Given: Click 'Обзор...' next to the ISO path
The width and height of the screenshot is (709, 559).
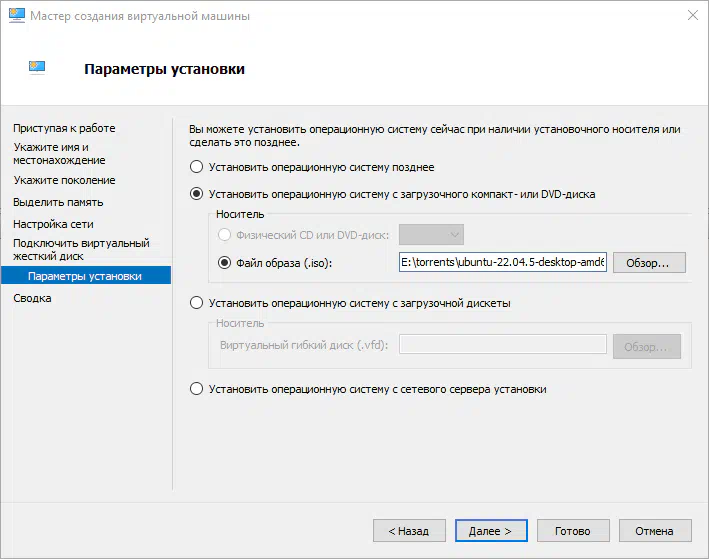Looking at the screenshot, I should click(649, 263).
